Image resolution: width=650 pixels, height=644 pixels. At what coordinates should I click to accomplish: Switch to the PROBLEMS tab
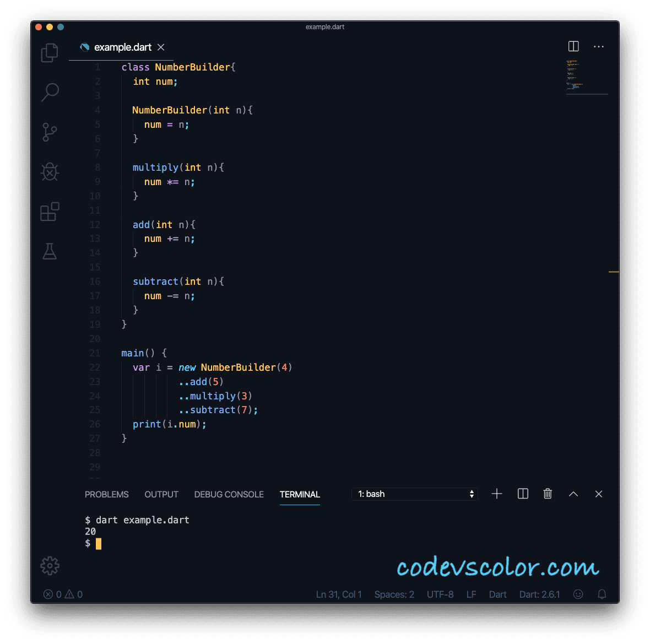click(106, 494)
